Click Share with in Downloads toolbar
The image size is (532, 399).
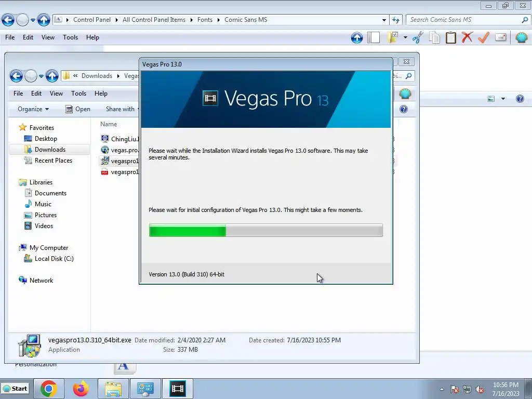121,109
